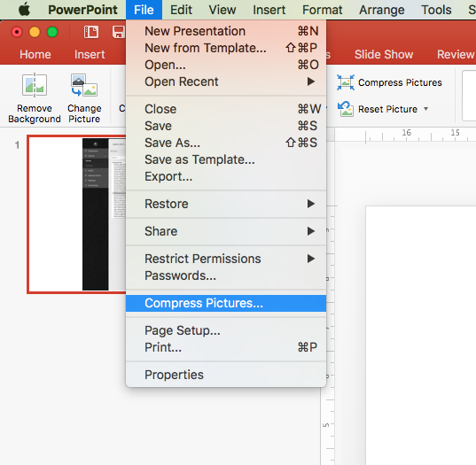
Task: Choose New Presentation
Action: 226,31
